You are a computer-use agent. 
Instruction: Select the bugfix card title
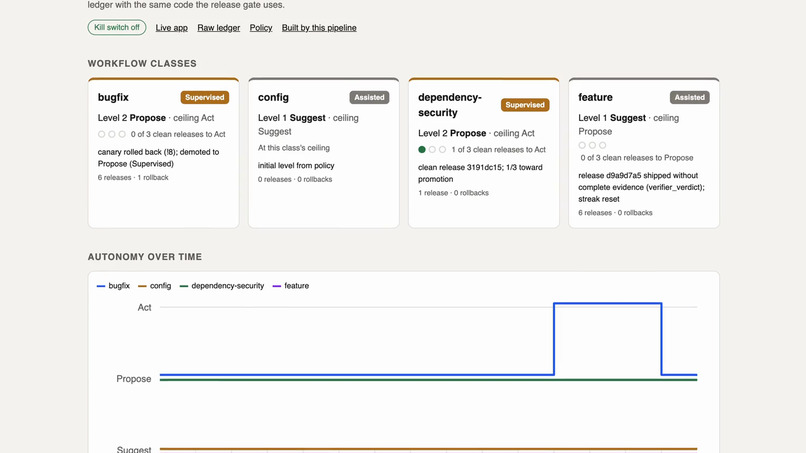(x=113, y=97)
